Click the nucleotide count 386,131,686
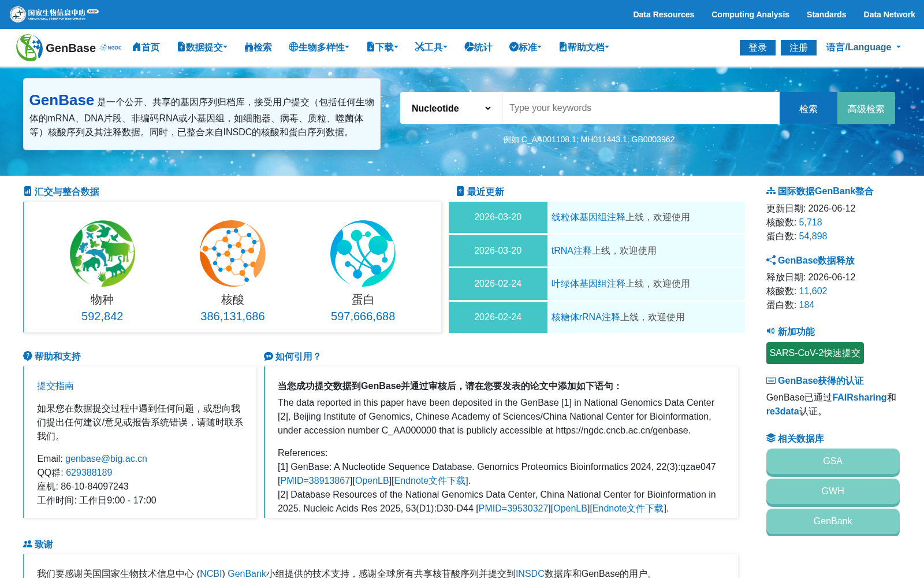Viewport: 924px width, 578px height. pyautogui.click(x=233, y=316)
